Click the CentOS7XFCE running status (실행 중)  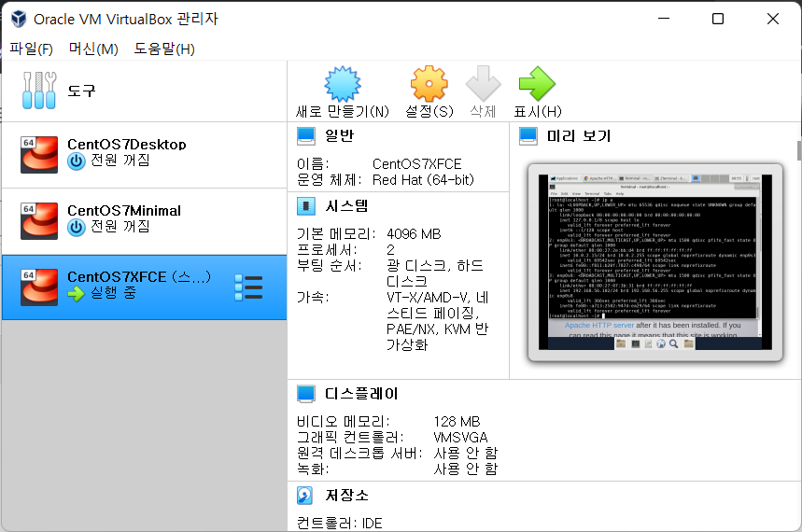point(114,293)
